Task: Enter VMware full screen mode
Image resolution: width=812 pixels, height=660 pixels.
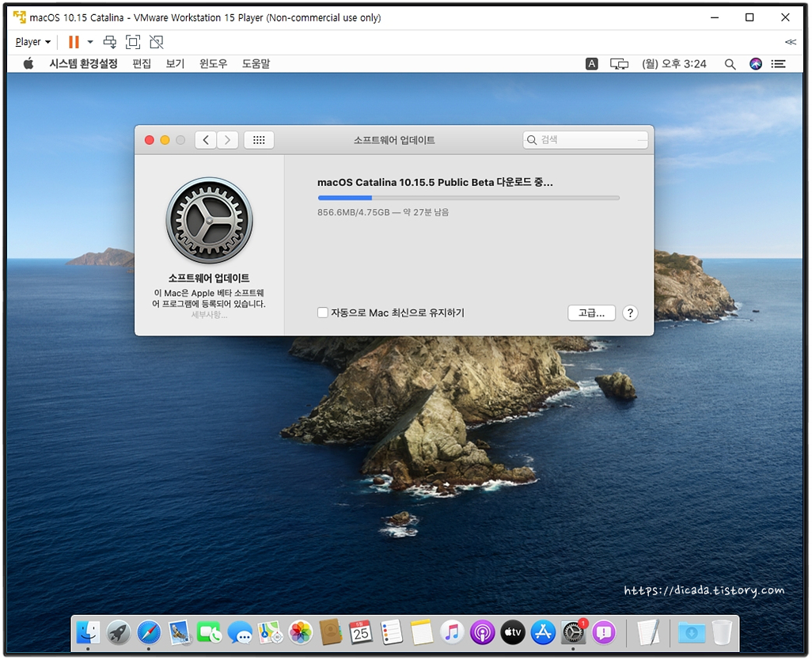Action: [x=133, y=42]
